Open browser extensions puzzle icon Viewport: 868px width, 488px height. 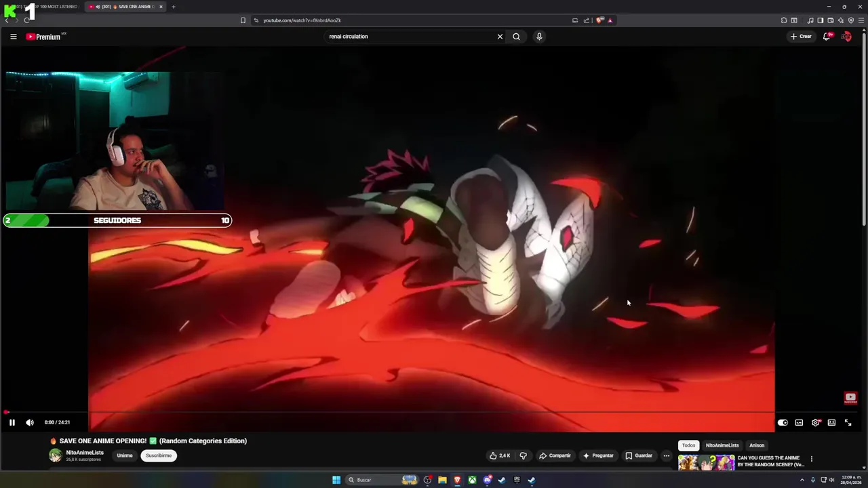tap(784, 20)
